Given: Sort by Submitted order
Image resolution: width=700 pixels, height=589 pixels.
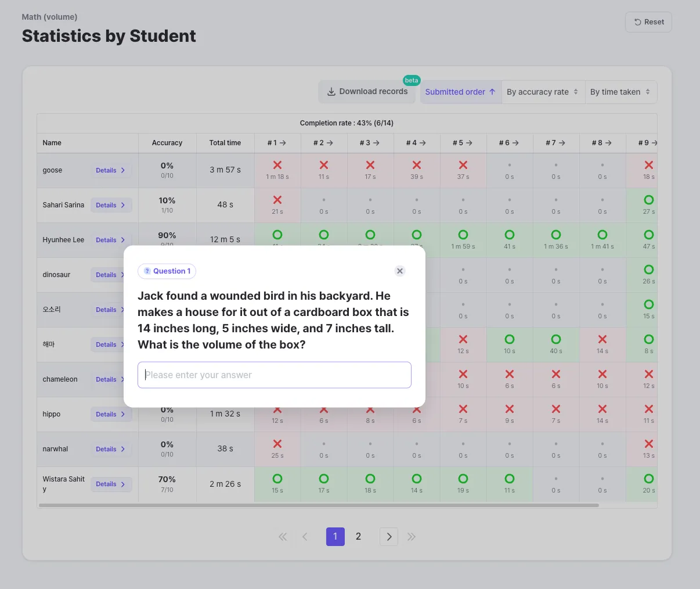Looking at the screenshot, I should click(460, 92).
